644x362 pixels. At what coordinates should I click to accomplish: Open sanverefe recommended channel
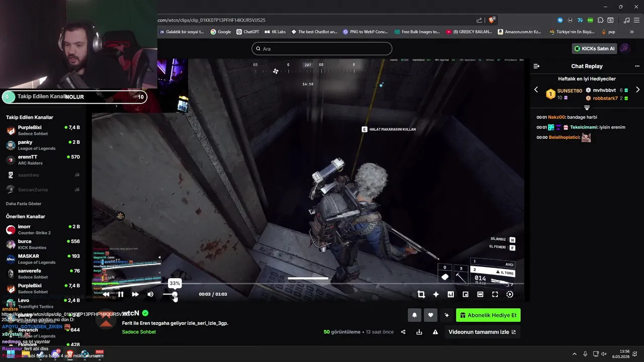click(43, 274)
